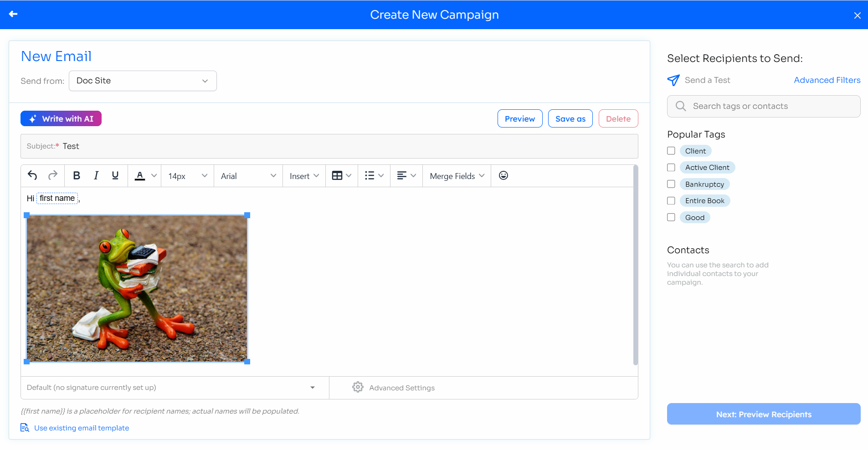Image resolution: width=868 pixels, height=450 pixels.
Task: Click the table icon in toolbar
Action: pyautogui.click(x=337, y=176)
